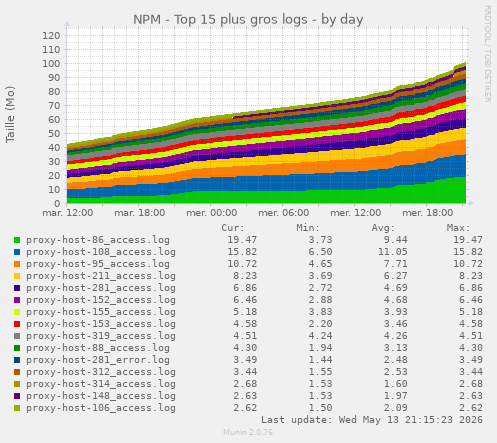497x443 pixels.
Task: Select the proxy-host-148_access.log label
Action: coord(101,396)
